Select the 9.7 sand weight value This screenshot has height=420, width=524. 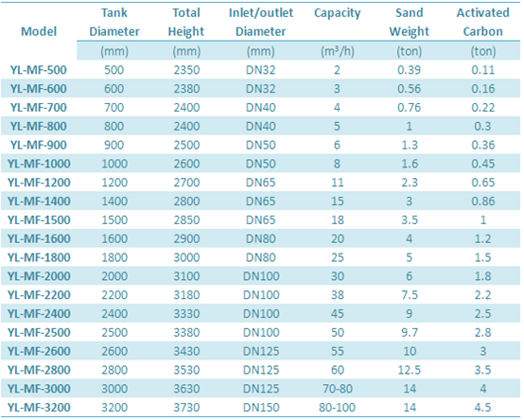(410, 332)
